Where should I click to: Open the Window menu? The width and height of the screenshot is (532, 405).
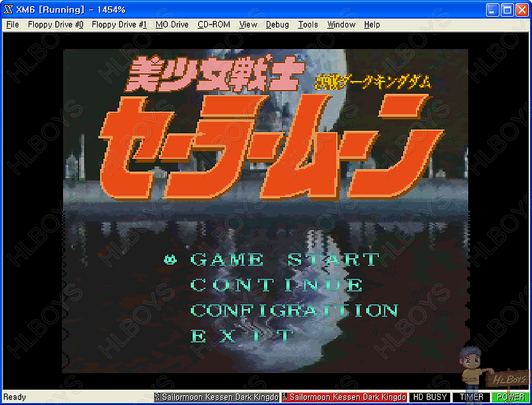pyautogui.click(x=341, y=25)
